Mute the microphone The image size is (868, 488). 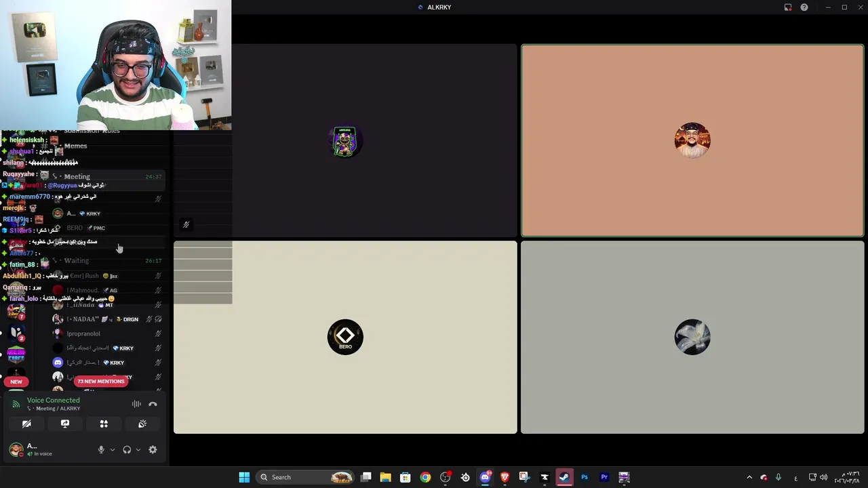click(101, 449)
